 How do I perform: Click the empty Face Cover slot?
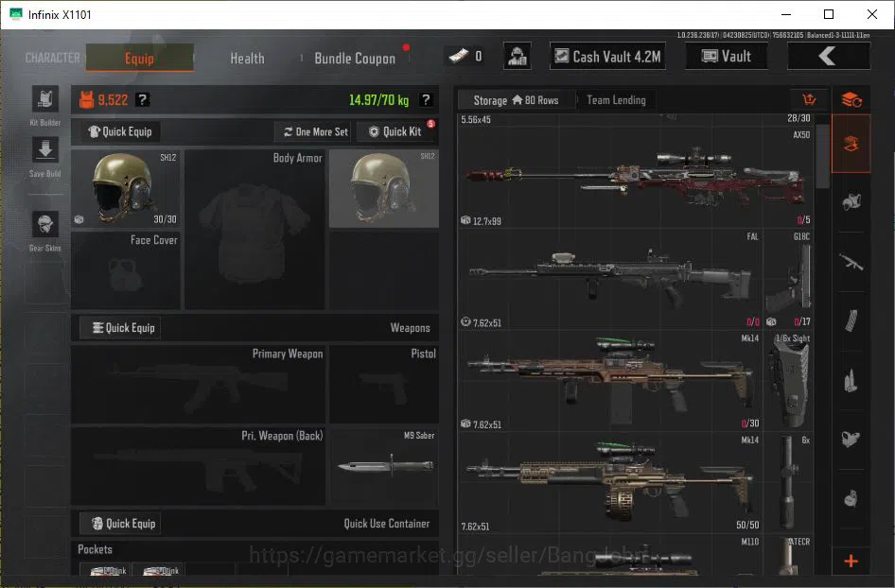[126, 270]
